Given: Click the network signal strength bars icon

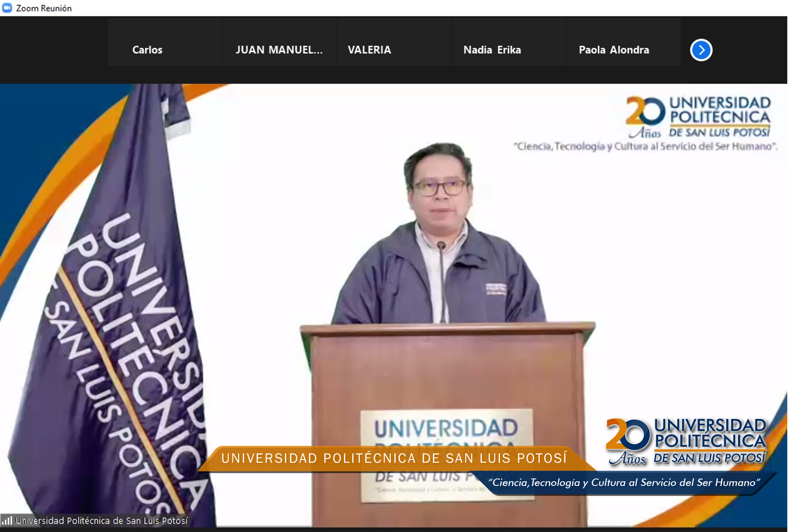Looking at the screenshot, I should click(7, 521).
